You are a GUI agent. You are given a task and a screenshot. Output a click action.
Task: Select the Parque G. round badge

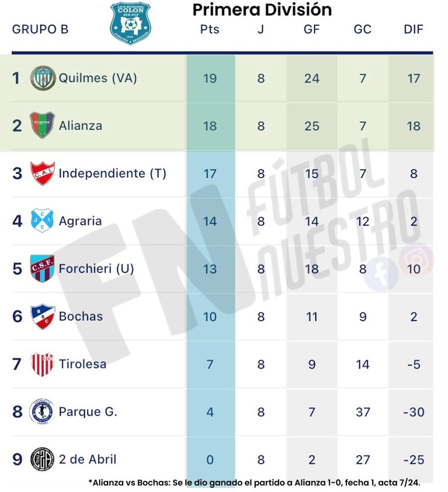(x=42, y=412)
